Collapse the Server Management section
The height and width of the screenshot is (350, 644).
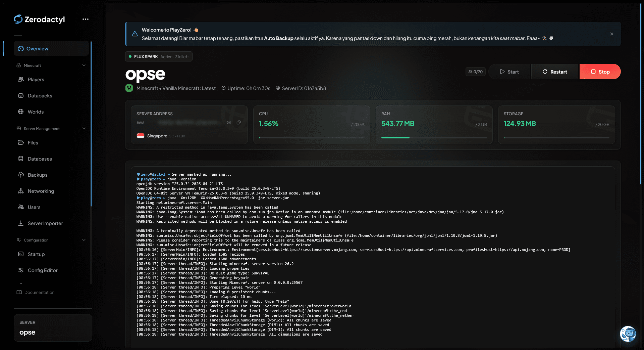(x=84, y=128)
